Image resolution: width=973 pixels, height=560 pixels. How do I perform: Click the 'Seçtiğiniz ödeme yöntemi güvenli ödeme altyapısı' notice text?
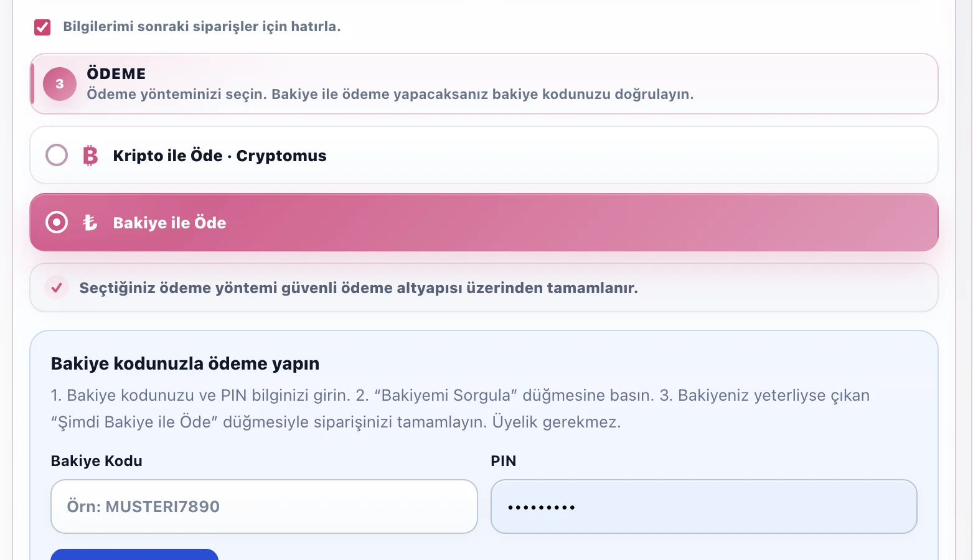(x=359, y=288)
